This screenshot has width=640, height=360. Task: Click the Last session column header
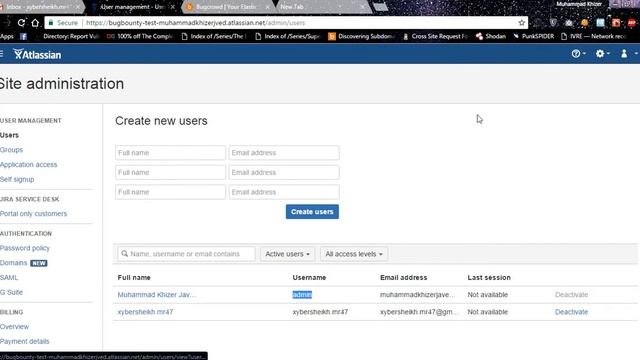click(x=489, y=278)
